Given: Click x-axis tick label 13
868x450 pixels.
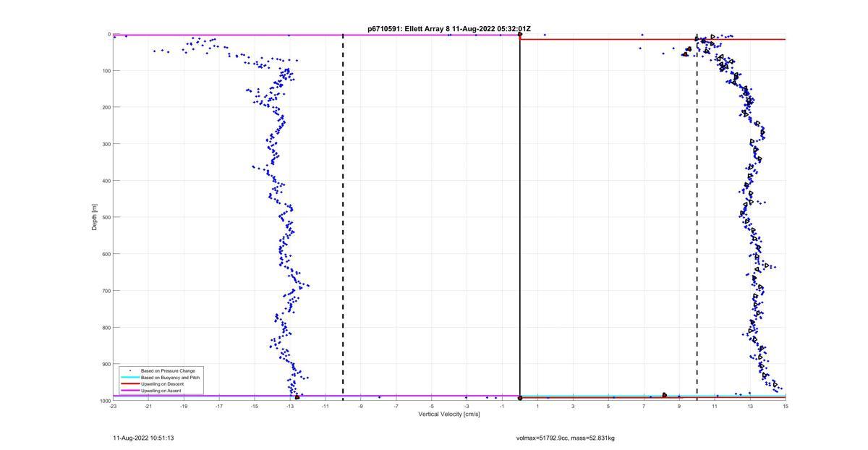Looking at the screenshot, I should click(750, 406).
